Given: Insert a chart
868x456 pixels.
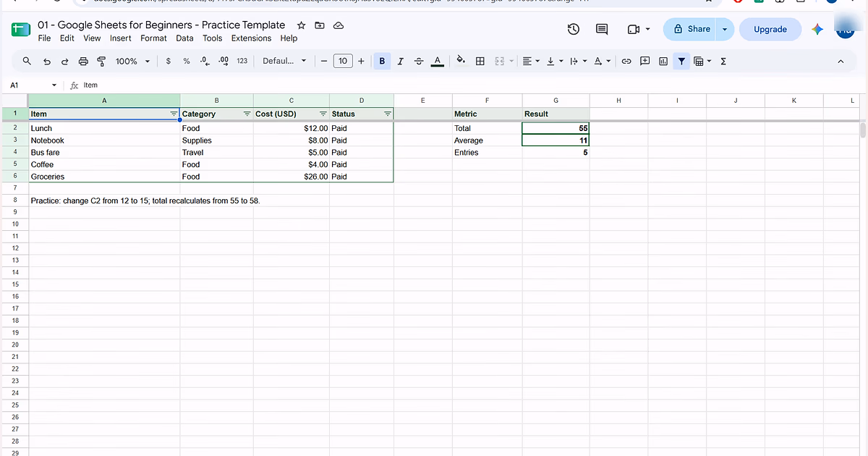Looking at the screenshot, I should [x=663, y=62].
